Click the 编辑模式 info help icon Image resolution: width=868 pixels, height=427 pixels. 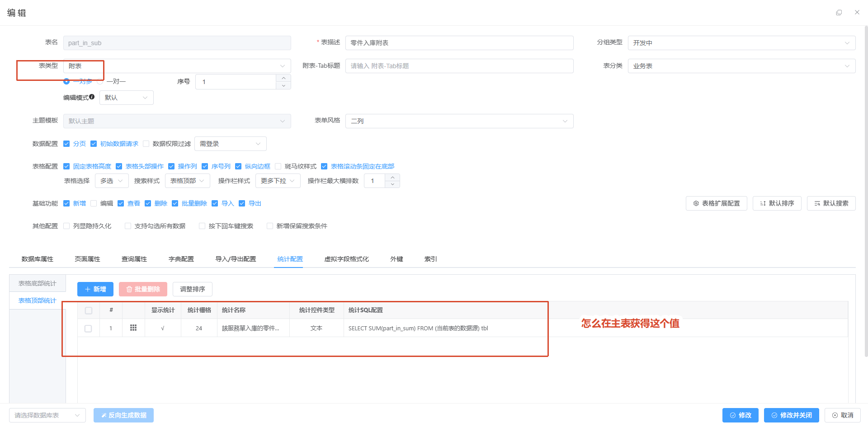pyautogui.click(x=92, y=97)
